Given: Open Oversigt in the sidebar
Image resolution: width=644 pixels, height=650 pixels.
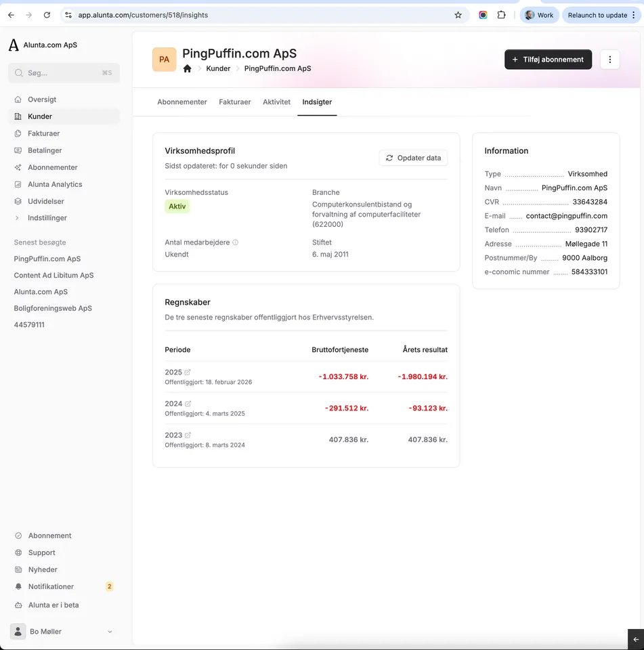Looking at the screenshot, I should 64,100.
